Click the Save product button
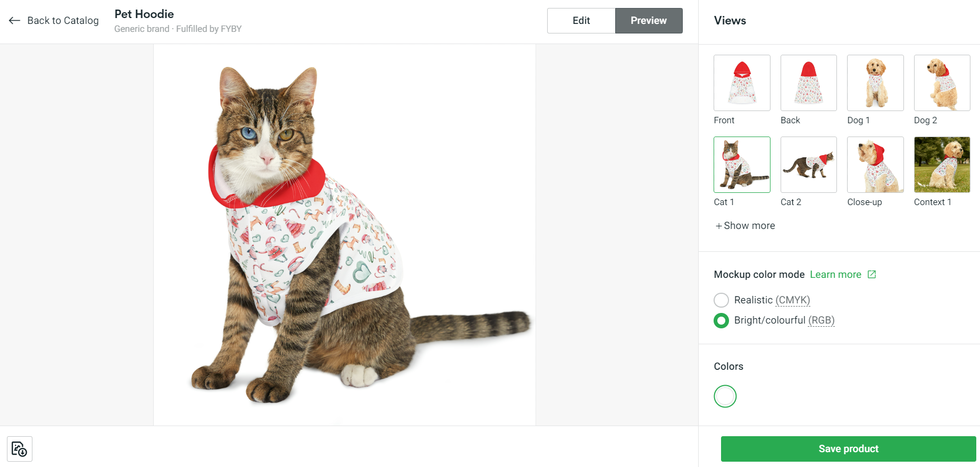Viewport: 980px width, 467px height. coord(849,448)
